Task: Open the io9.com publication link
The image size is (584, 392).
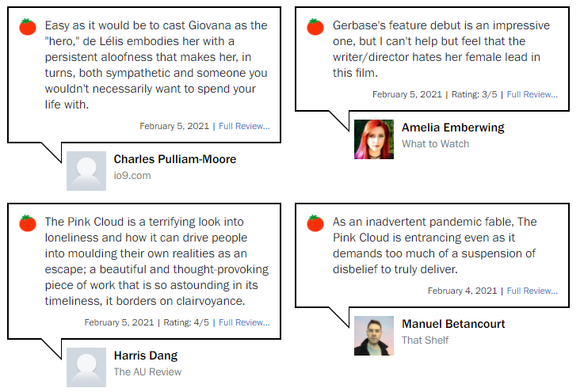Action: (132, 176)
